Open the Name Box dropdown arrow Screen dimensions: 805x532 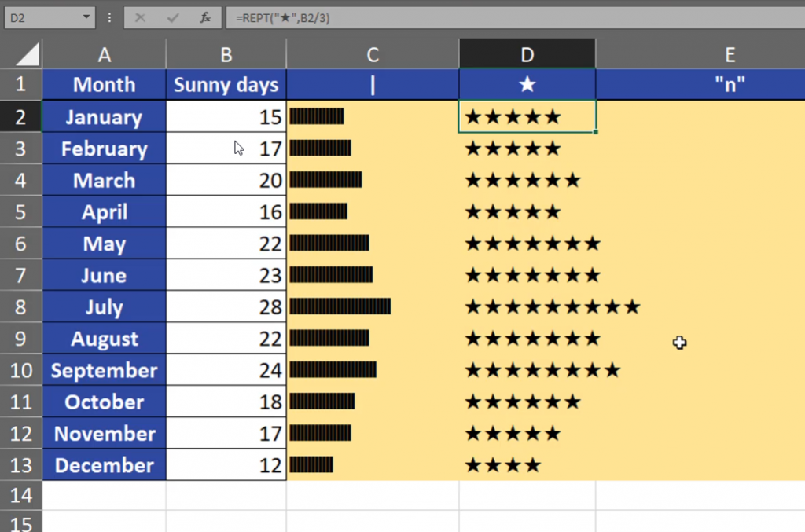tap(86, 17)
